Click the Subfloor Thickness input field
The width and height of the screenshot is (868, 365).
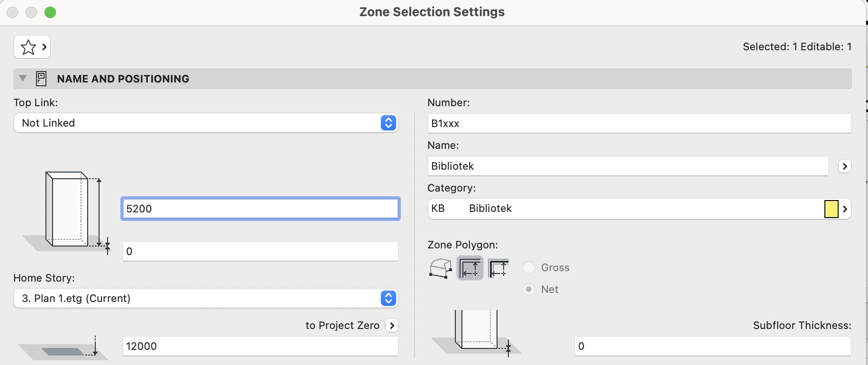coord(713,347)
